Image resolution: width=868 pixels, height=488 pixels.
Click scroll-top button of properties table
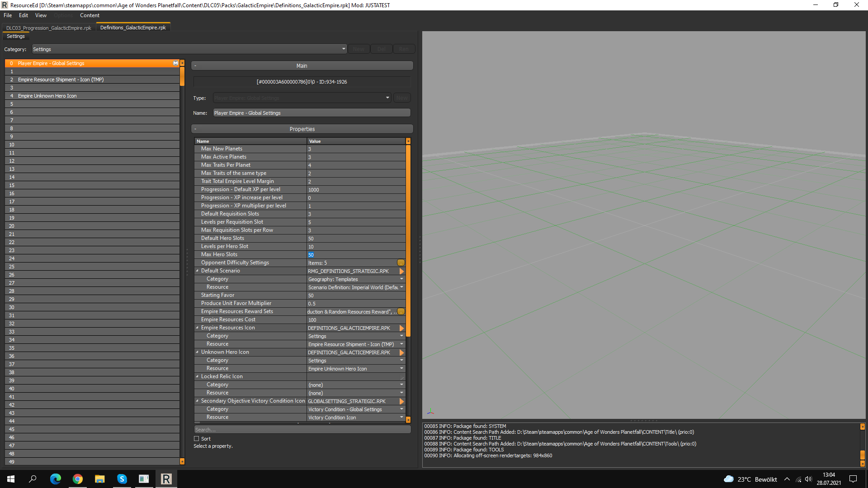tap(408, 141)
